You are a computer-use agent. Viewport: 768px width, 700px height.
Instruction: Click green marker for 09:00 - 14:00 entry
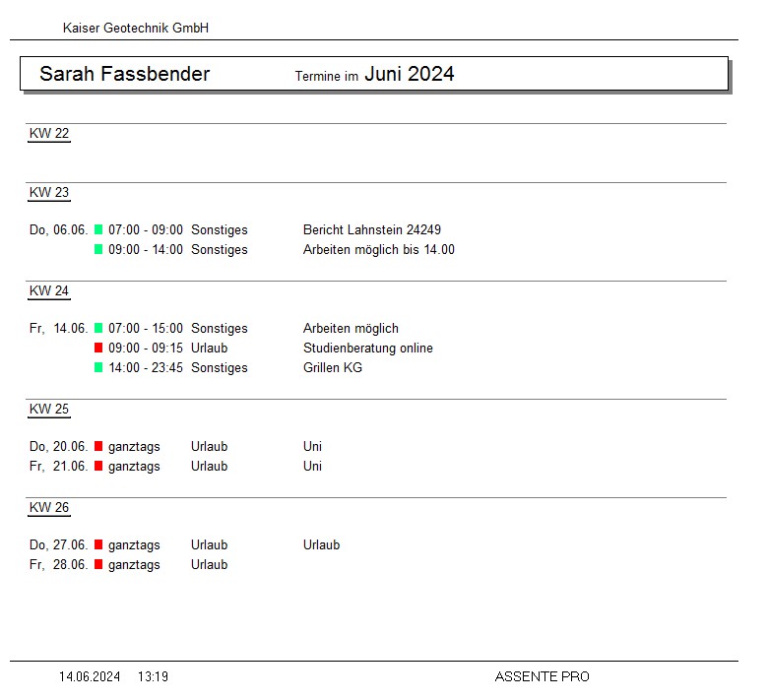pos(98,249)
